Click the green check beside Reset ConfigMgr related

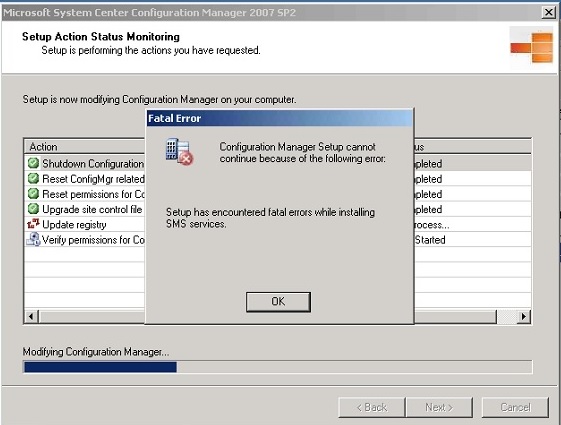click(33, 178)
